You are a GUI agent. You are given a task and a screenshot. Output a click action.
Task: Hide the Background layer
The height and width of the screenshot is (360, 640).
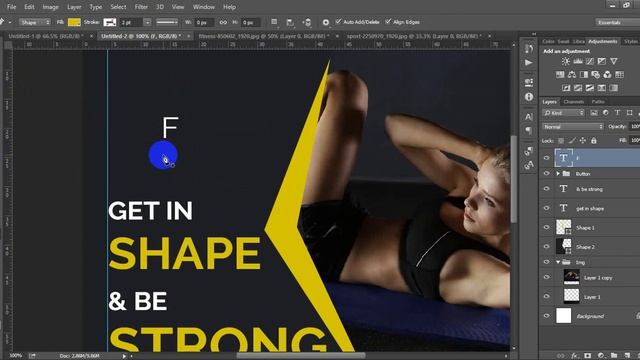point(546,316)
